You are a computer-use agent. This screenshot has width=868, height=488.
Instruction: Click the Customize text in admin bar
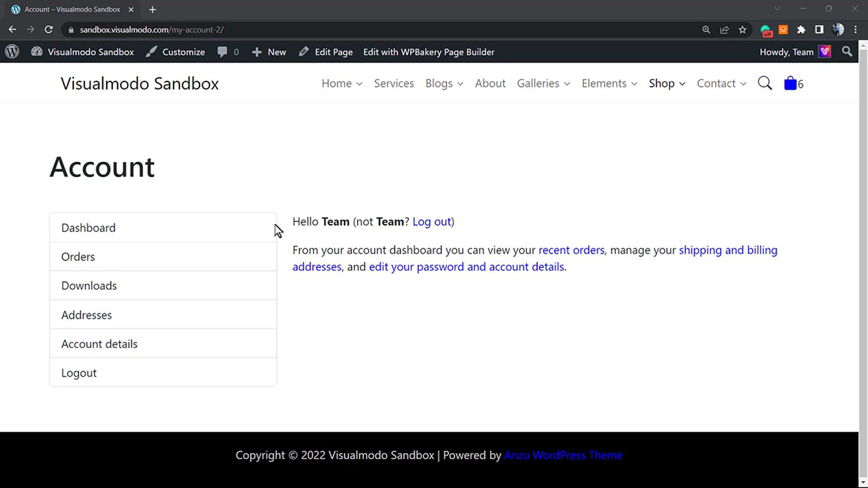[x=184, y=52]
